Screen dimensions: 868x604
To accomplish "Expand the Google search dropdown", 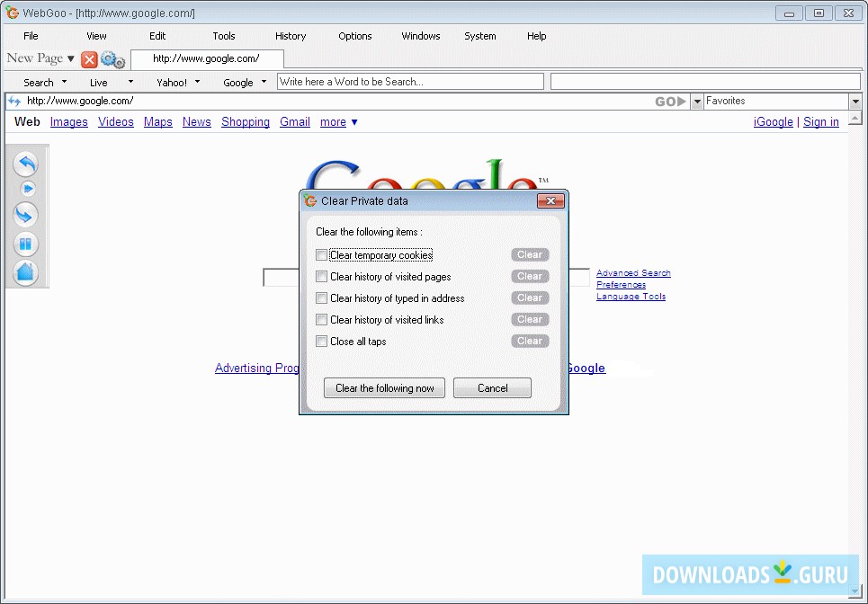I will point(264,82).
